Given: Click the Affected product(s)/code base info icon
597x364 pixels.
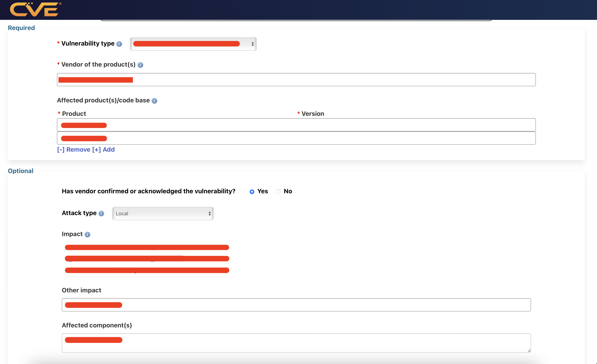Looking at the screenshot, I should 154,101.
